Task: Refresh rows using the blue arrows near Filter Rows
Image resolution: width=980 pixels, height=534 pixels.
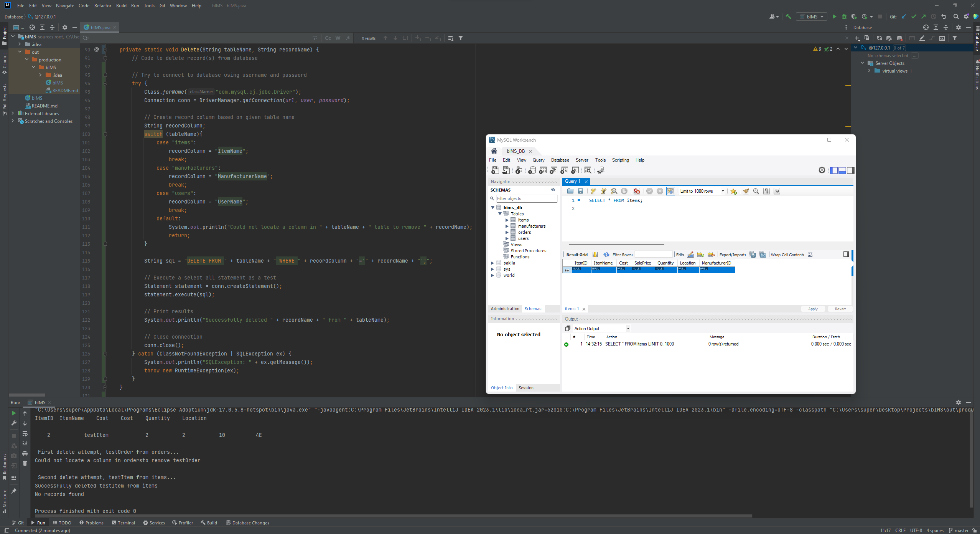Action: [x=607, y=255]
